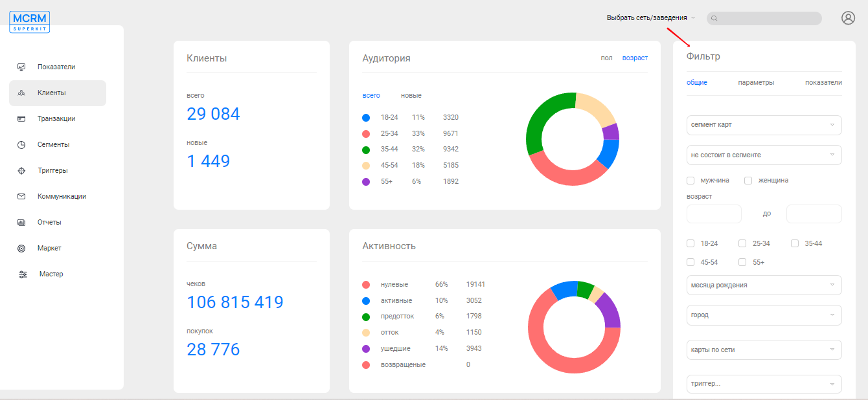Open Маркет in the sidebar
Image resolution: width=868 pixels, height=400 pixels.
click(49, 248)
